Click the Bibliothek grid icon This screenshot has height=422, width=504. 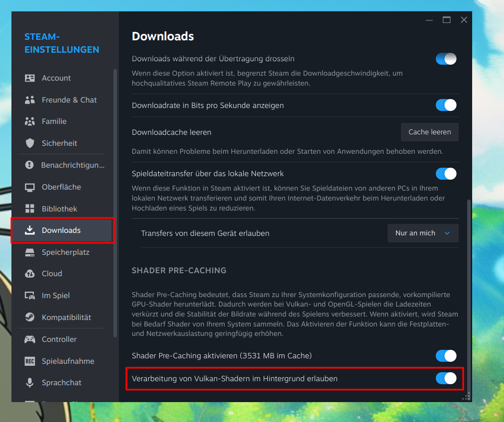pyautogui.click(x=29, y=209)
